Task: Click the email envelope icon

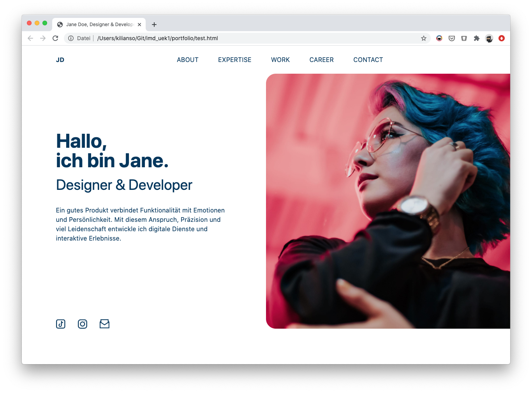Action: tap(104, 324)
